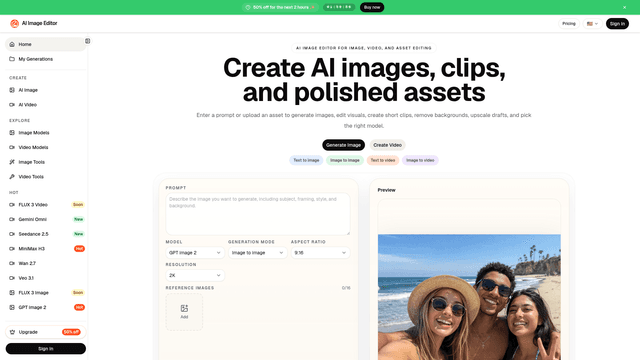The image size is (640, 360).
Task: Click the MiniMax H3 video icon
Action: pyautogui.click(x=12, y=249)
